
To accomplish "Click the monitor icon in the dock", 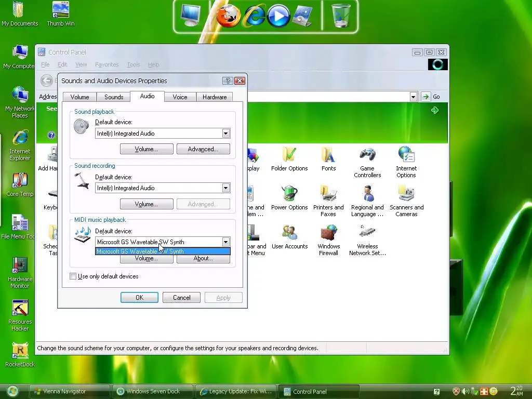I will click(x=190, y=15).
